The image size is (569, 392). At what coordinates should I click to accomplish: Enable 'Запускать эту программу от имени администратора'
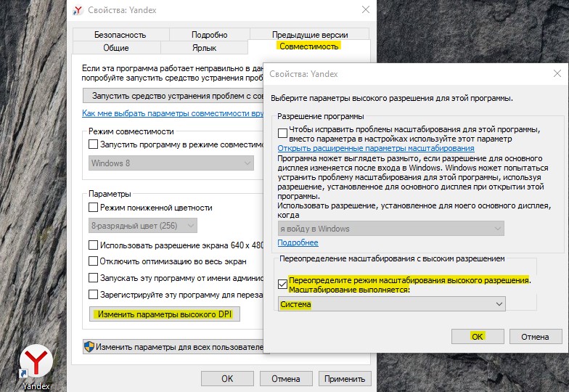(93, 277)
